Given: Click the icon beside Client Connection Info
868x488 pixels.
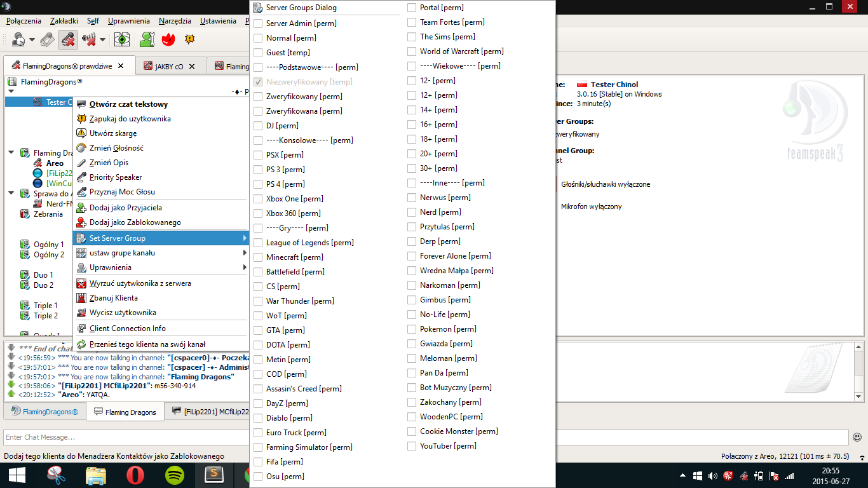Looking at the screenshot, I should click(x=81, y=329).
